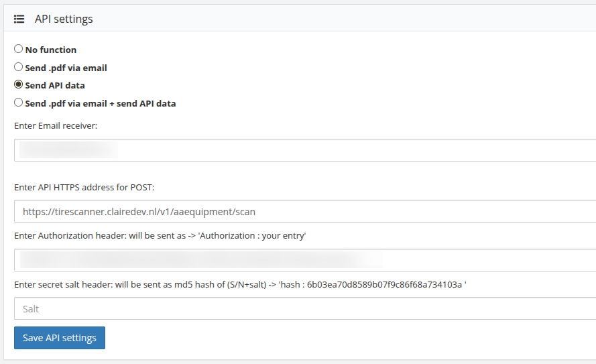Enable Send .pdf via email + send API data radio
Viewport: 596px width, 364px height.
tap(18, 103)
